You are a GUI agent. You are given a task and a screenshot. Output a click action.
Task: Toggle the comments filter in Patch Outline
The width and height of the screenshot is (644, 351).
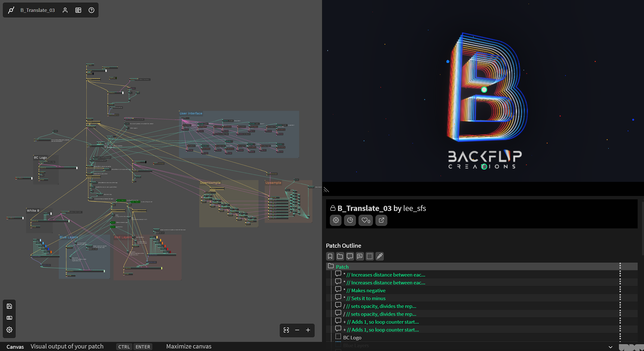pyautogui.click(x=350, y=256)
